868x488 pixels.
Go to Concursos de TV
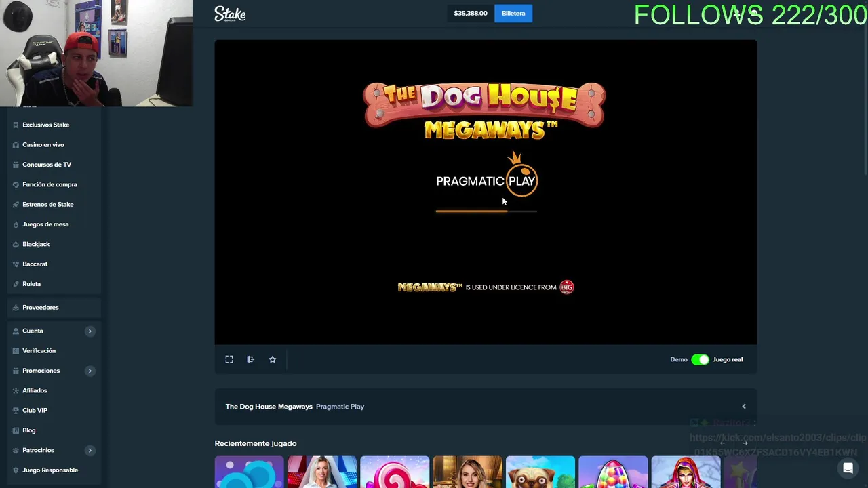click(x=46, y=165)
